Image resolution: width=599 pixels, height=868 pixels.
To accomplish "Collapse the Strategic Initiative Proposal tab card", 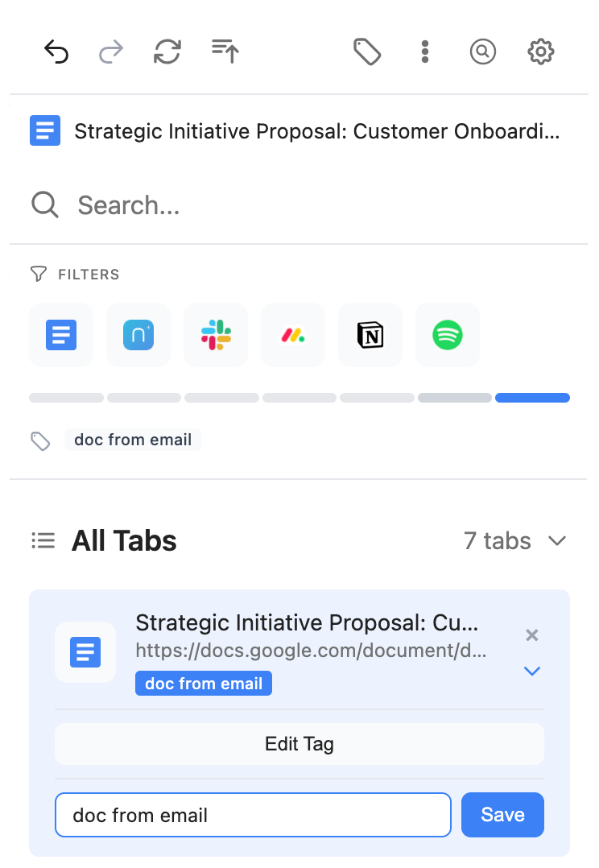I will [x=531, y=671].
